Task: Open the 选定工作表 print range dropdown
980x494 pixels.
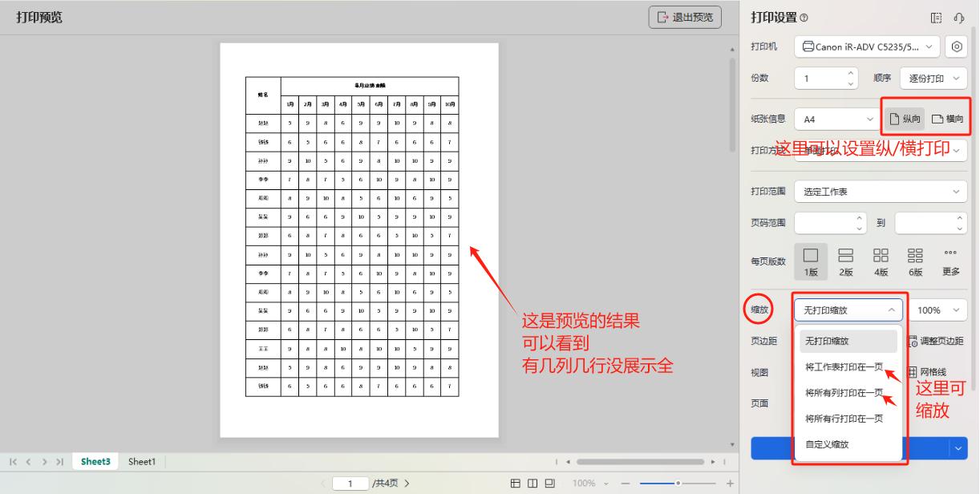Action: (881, 192)
